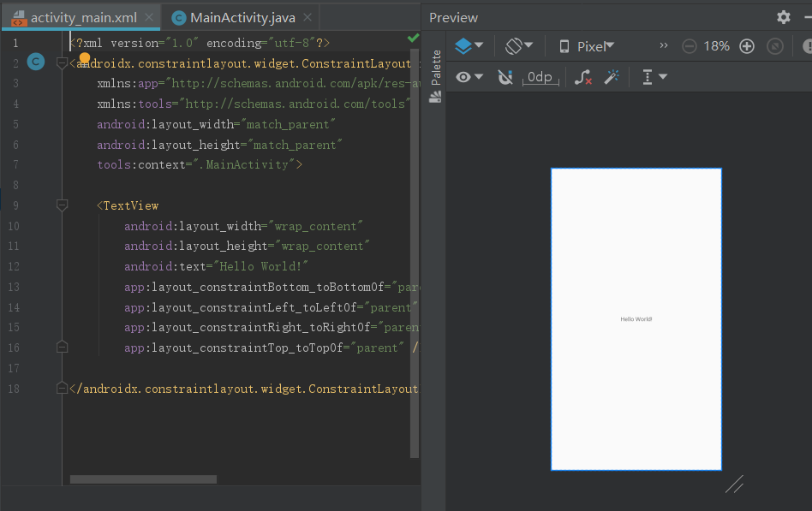Switch to MainActivity.java tab
This screenshot has width=812, height=511.
242,18
